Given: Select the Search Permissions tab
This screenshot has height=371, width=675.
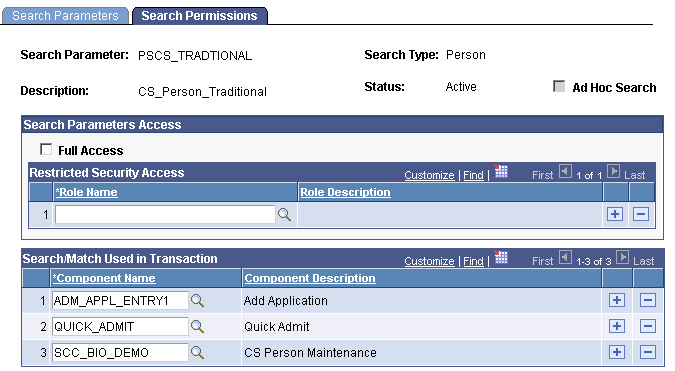Looking at the screenshot, I should pyautogui.click(x=199, y=16).
